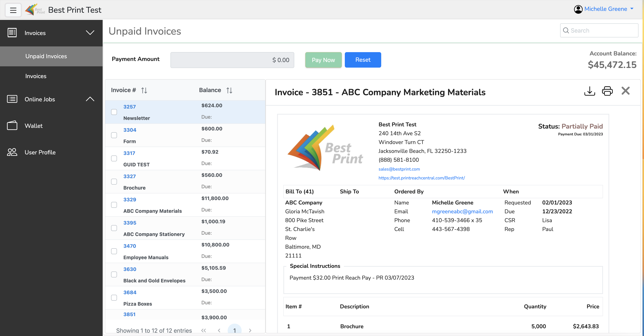The width and height of the screenshot is (644, 336).
Task: Sort invoices by Invoice number
Action: [145, 90]
